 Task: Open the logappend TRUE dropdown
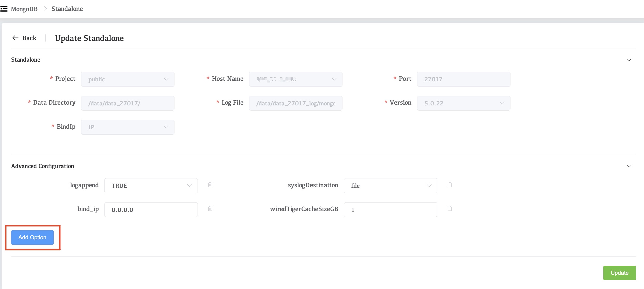tap(151, 186)
